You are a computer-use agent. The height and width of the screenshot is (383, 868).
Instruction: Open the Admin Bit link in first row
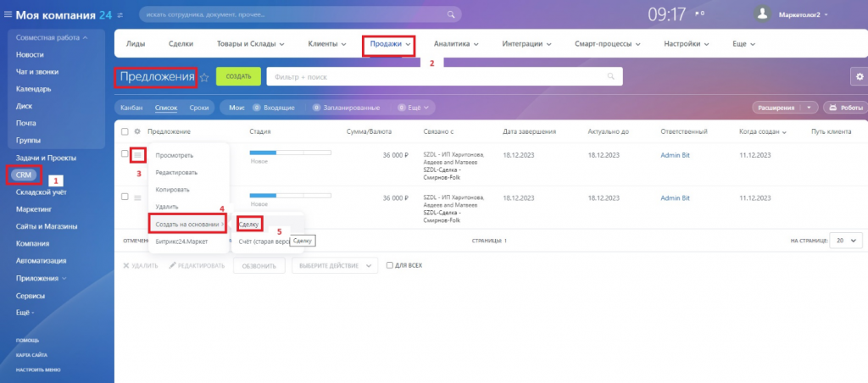tap(675, 155)
